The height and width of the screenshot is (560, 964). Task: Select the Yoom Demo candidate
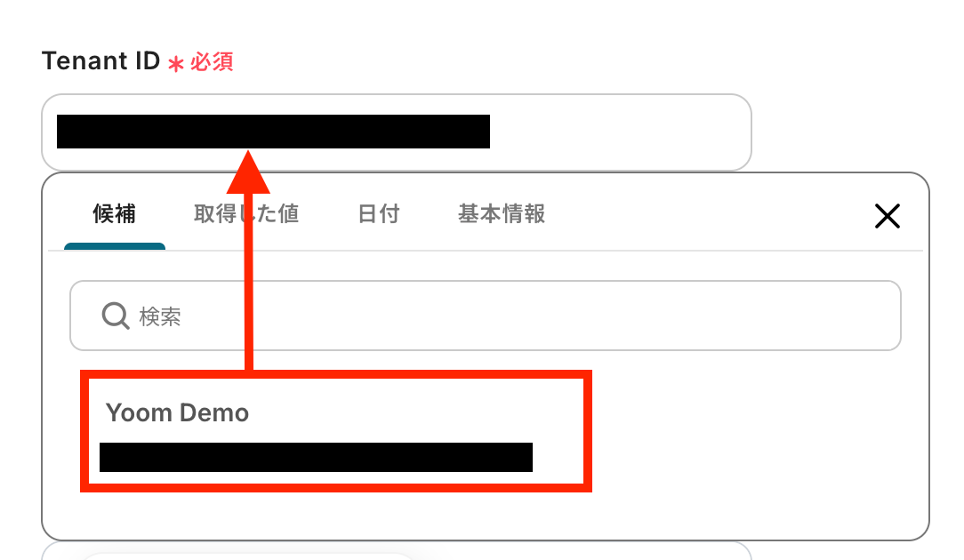point(336,431)
